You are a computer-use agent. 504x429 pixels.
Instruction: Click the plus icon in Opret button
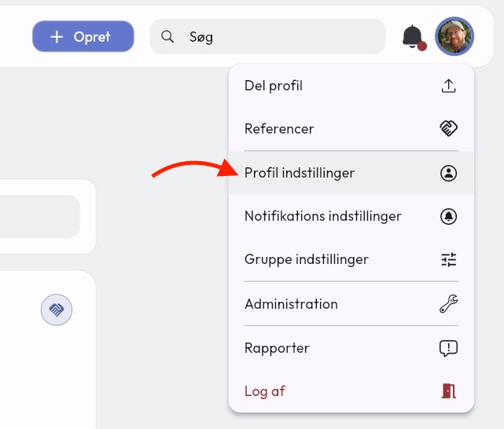click(x=57, y=37)
